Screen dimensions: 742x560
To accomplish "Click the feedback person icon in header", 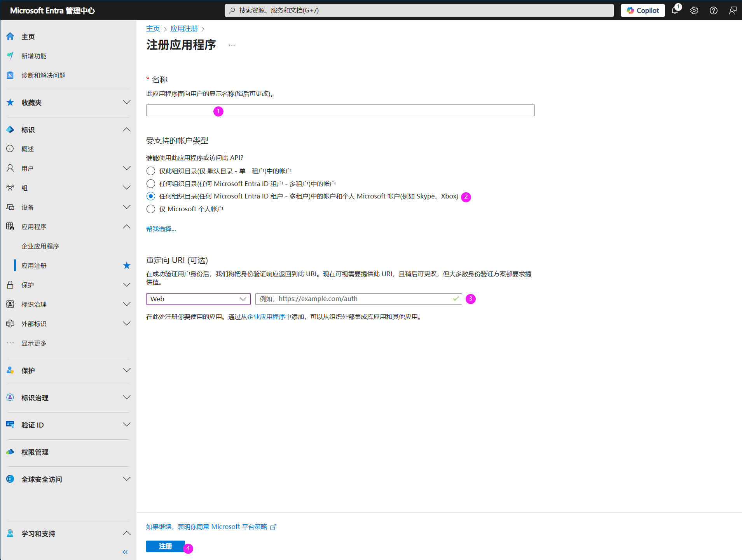I will point(733,10).
